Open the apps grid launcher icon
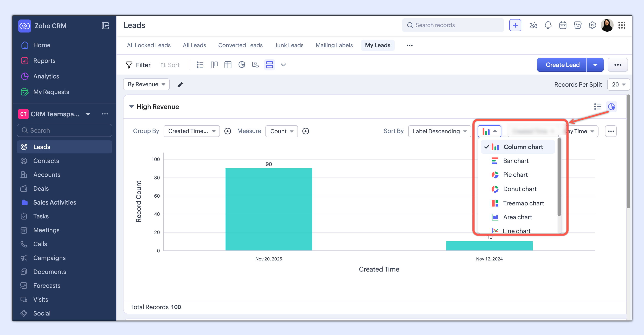The height and width of the screenshot is (335, 644). [x=621, y=25]
